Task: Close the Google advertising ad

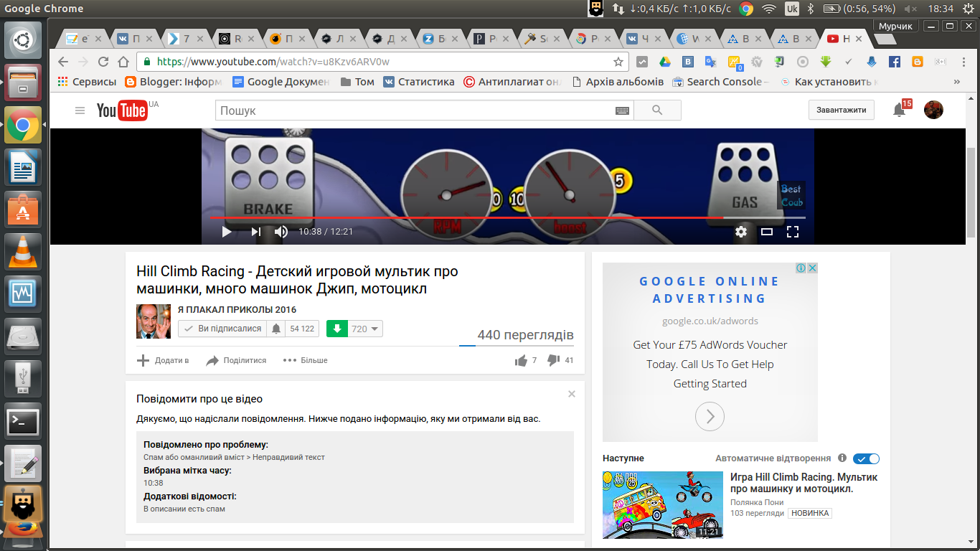Action: coord(813,268)
